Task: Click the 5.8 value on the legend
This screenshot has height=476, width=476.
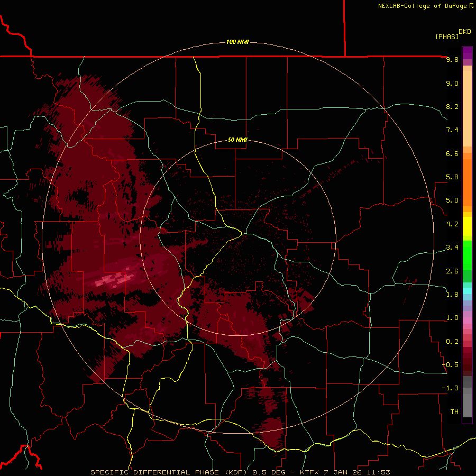Action: pyautogui.click(x=452, y=177)
